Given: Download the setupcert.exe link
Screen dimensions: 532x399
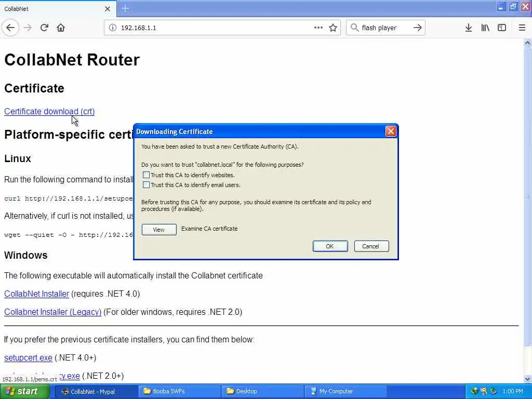Looking at the screenshot, I should pyautogui.click(x=28, y=357).
